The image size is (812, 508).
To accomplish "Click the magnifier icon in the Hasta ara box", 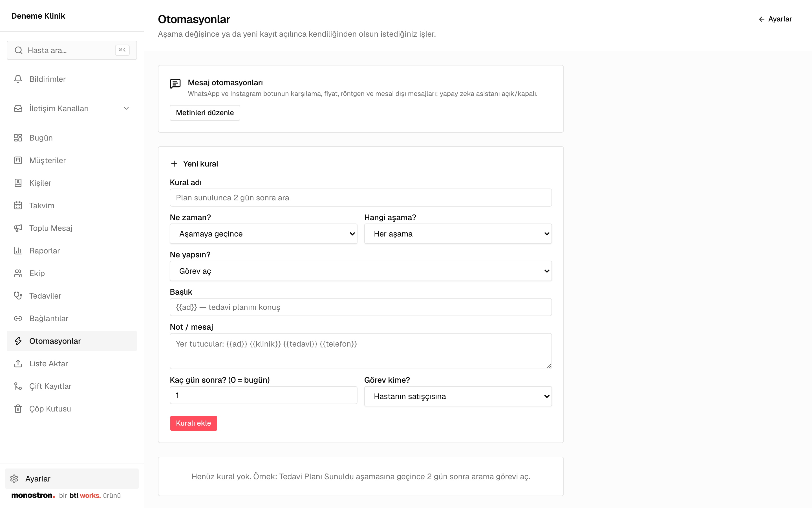I will [18, 51].
